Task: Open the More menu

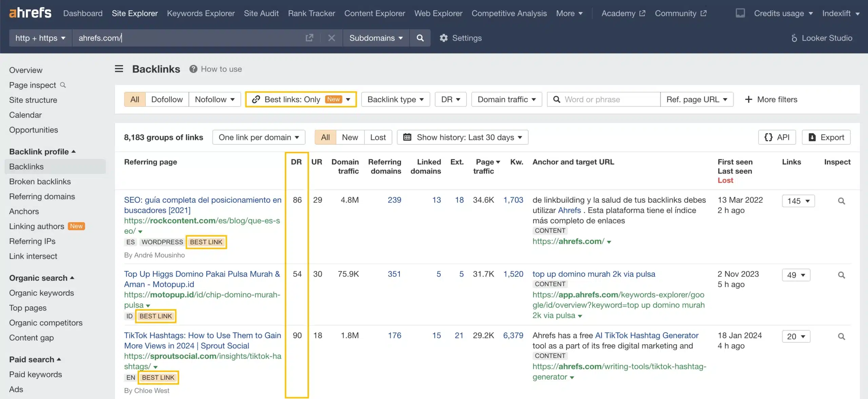Action: click(x=569, y=13)
